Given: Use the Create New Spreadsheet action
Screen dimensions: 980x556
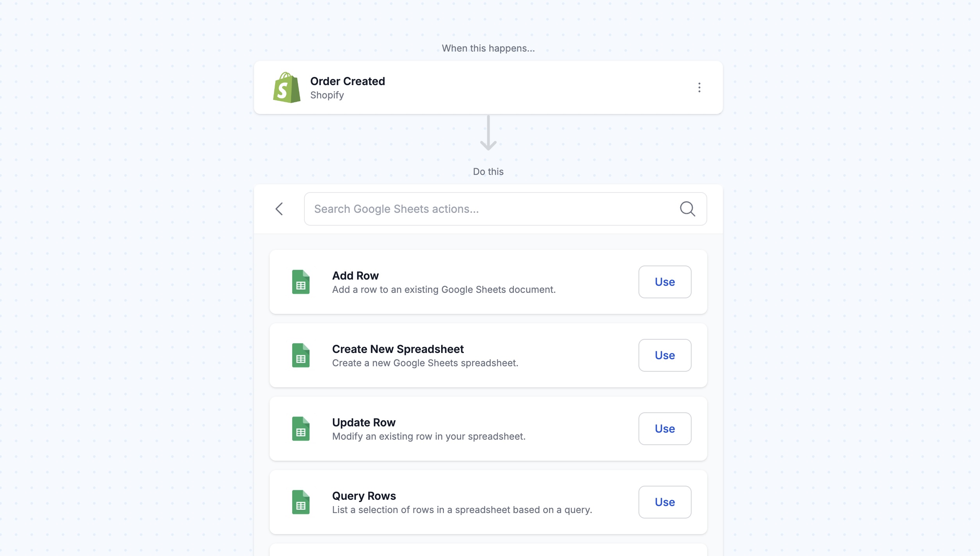Looking at the screenshot, I should point(665,355).
